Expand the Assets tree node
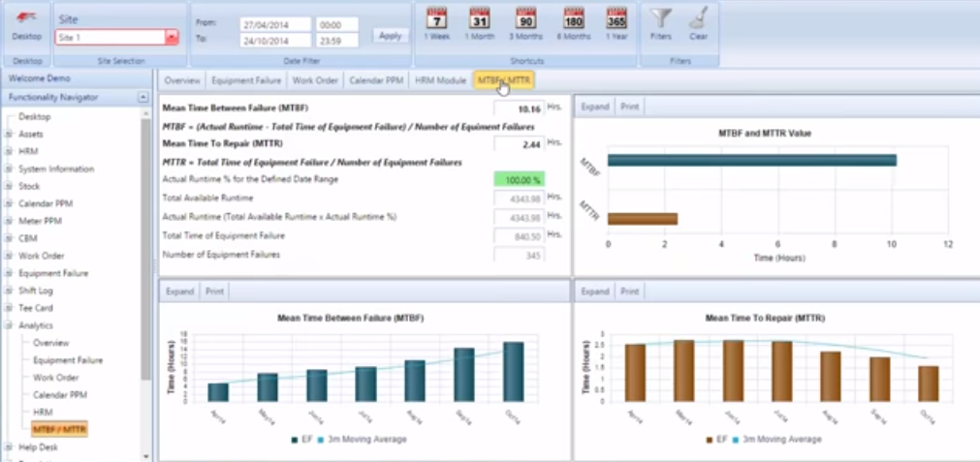The image size is (980, 462). 9,135
